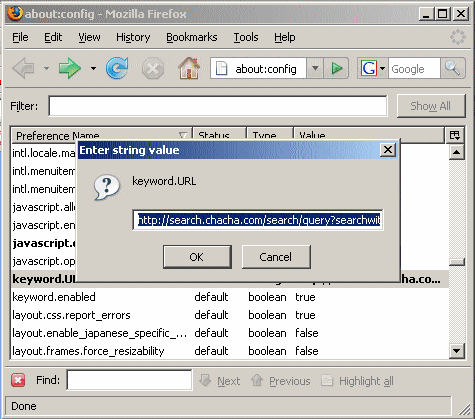Image resolution: width=475 pixels, height=419 pixels.
Task: Cancel the string value dialog
Action: 276,257
